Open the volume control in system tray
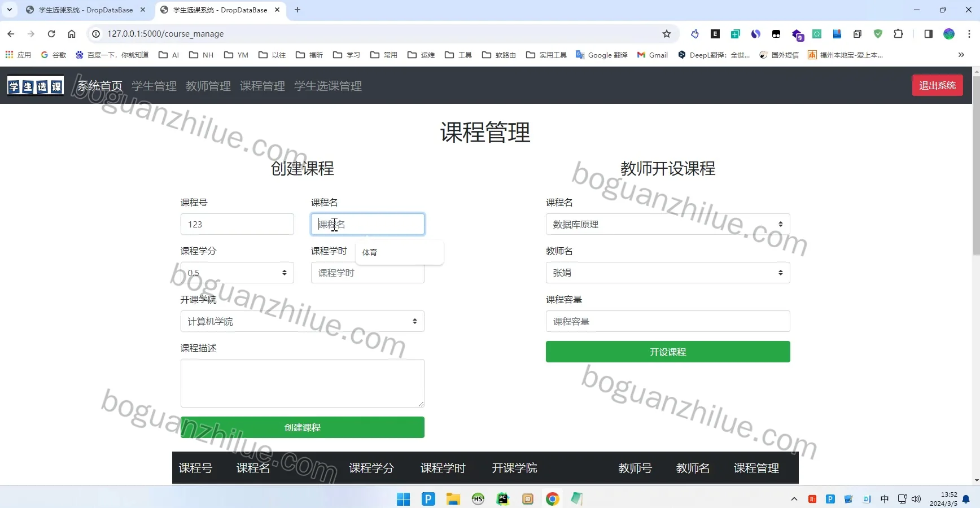Image resolution: width=980 pixels, height=508 pixels. pos(916,499)
